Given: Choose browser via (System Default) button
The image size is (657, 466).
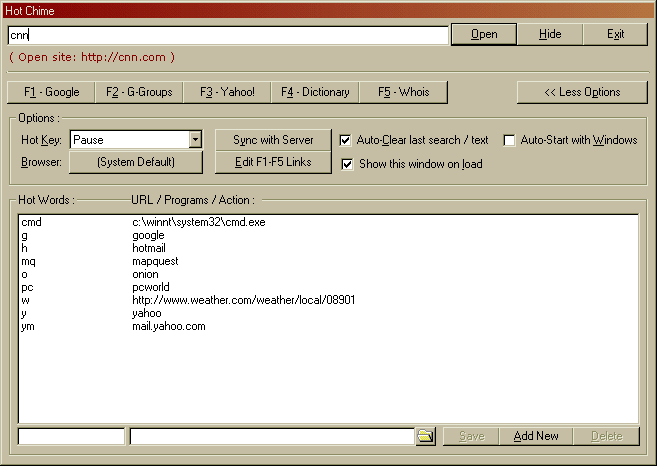Looking at the screenshot, I should pyautogui.click(x=136, y=162).
